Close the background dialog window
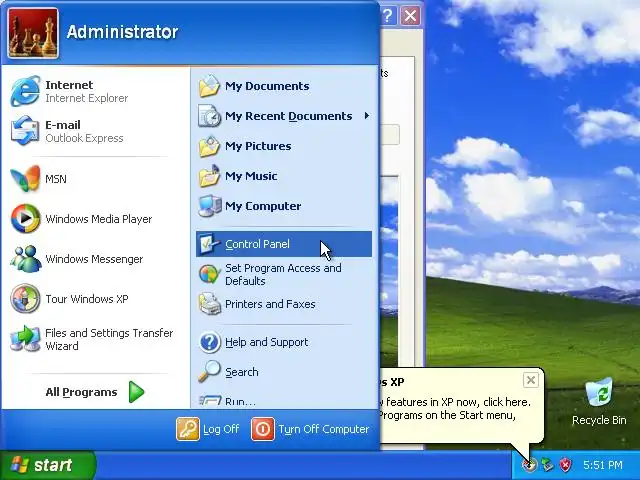 click(411, 16)
